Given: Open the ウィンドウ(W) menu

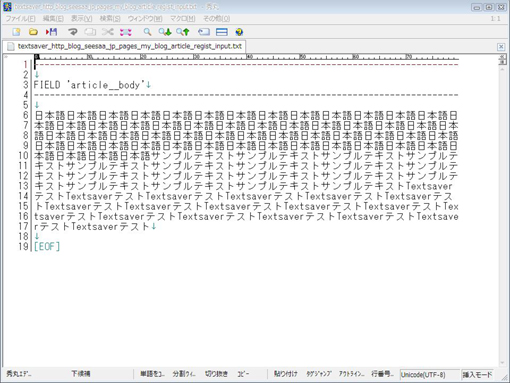Looking at the screenshot, I should pyautogui.click(x=145, y=19).
